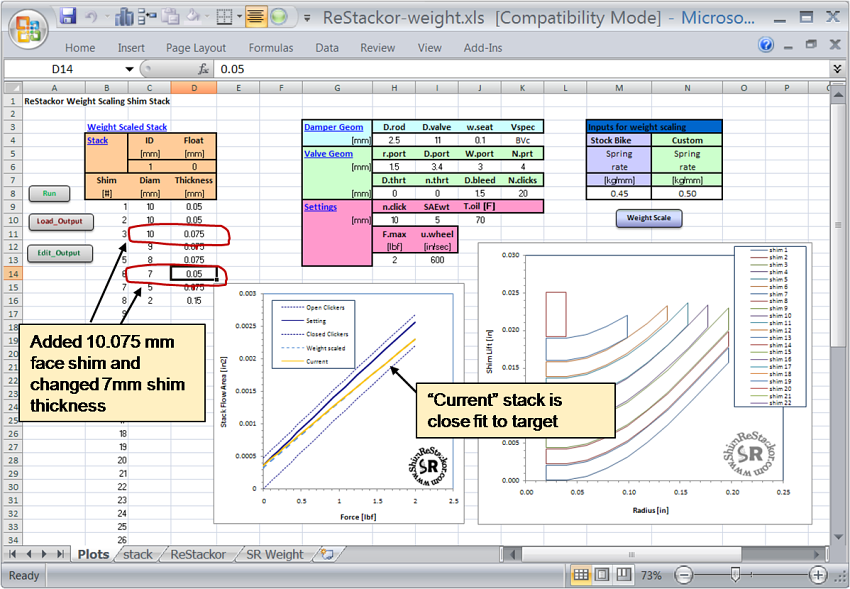This screenshot has height=589, width=850.
Task: Minimize the workbook window in the ribbon
Action: point(788,46)
